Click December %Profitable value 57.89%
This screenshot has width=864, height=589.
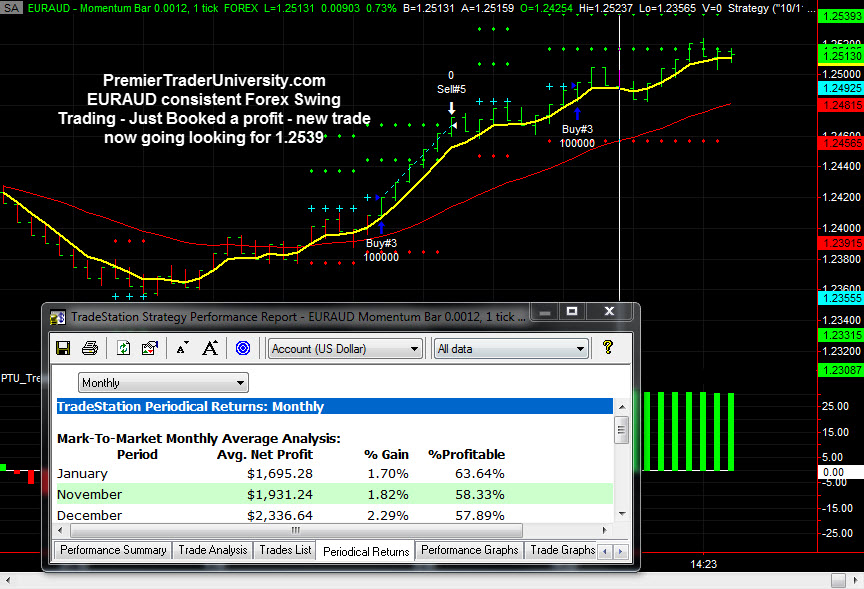coord(479,516)
